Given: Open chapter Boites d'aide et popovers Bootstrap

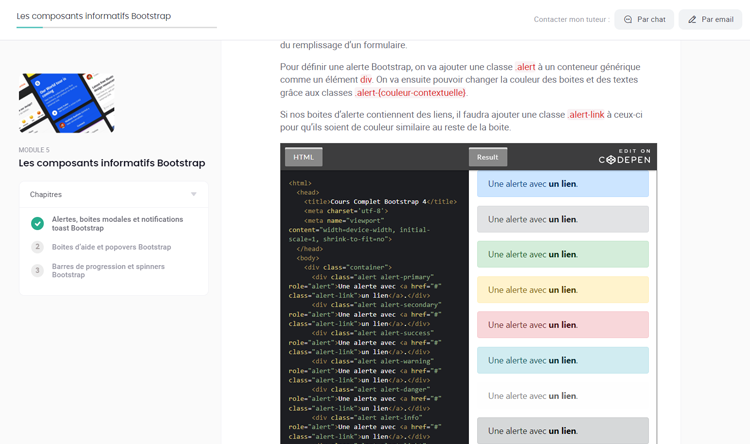Looking at the screenshot, I should [x=111, y=247].
